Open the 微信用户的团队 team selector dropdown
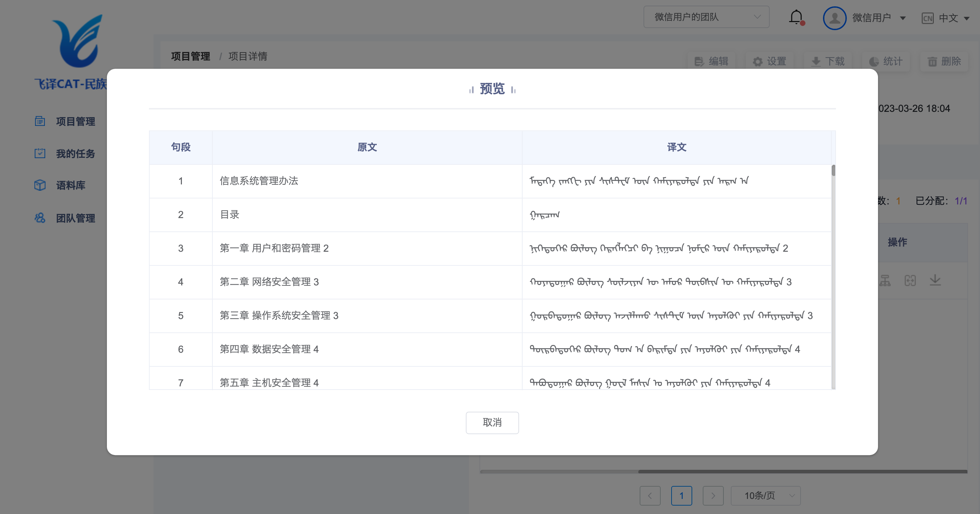The width and height of the screenshot is (980, 514). (x=706, y=17)
